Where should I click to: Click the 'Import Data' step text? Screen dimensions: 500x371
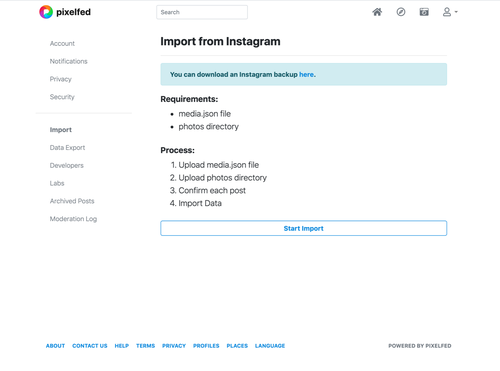tap(200, 203)
